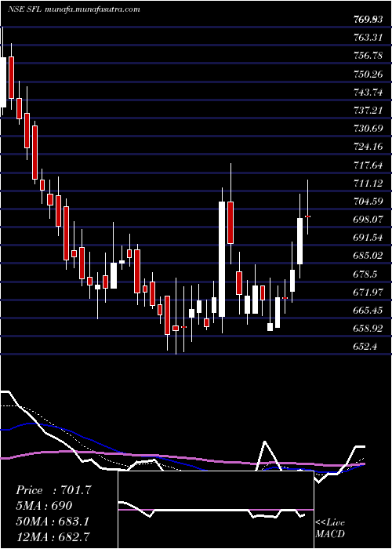
Task: Click the 685.02 price axis label
Action: pyautogui.click(x=368, y=256)
